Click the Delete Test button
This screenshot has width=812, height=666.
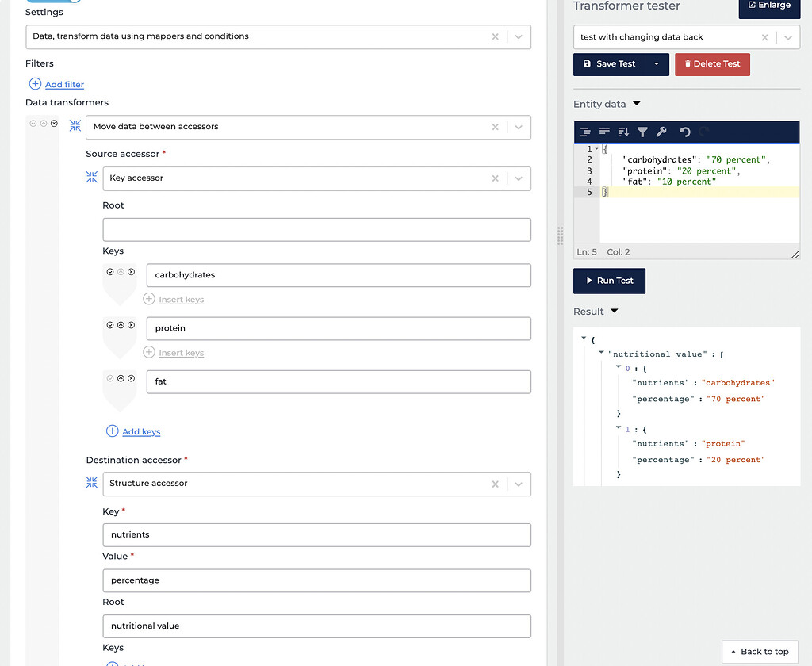click(x=712, y=64)
